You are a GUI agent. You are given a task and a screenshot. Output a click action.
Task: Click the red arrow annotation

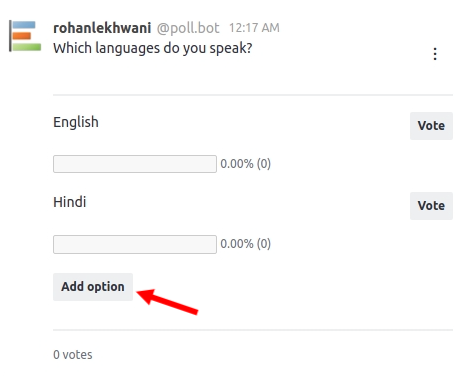pyautogui.click(x=168, y=301)
